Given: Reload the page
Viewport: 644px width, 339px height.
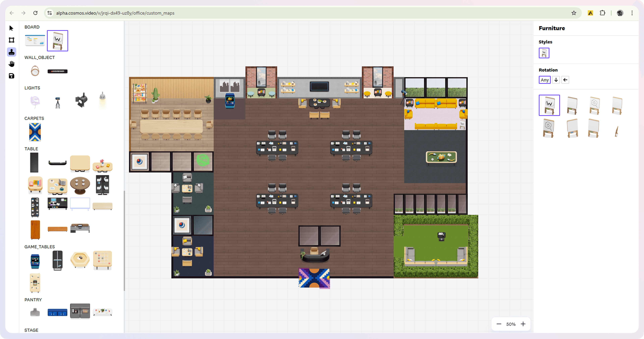Looking at the screenshot, I should (36, 13).
